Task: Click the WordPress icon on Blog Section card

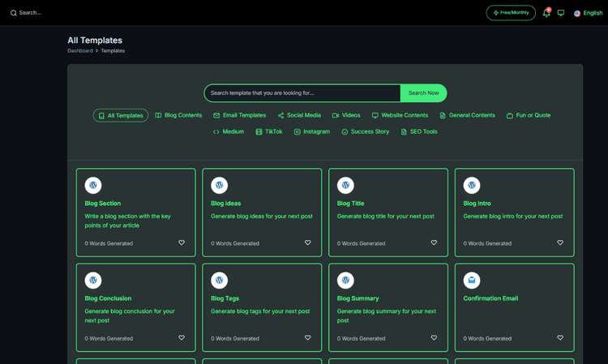Action: (x=93, y=186)
